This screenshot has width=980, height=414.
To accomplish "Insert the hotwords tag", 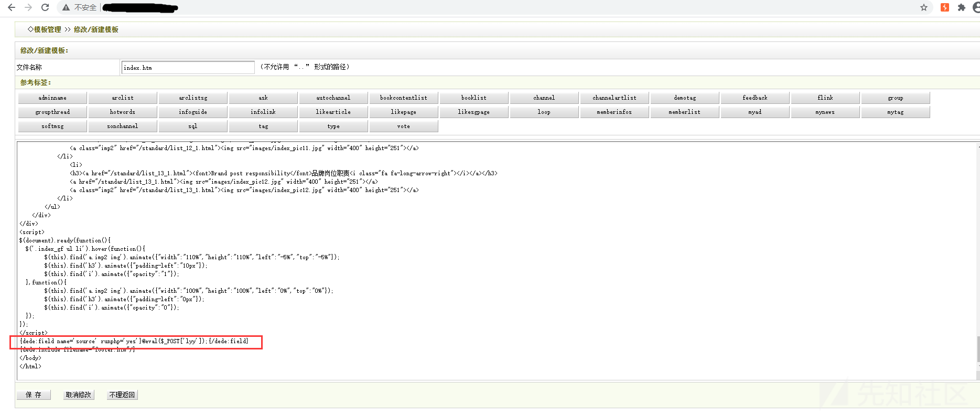I will (123, 112).
